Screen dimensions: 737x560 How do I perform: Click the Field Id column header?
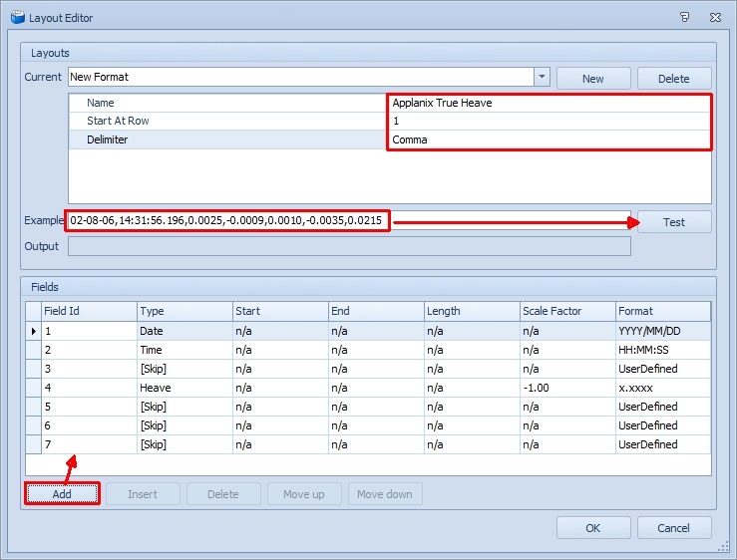tap(88, 312)
